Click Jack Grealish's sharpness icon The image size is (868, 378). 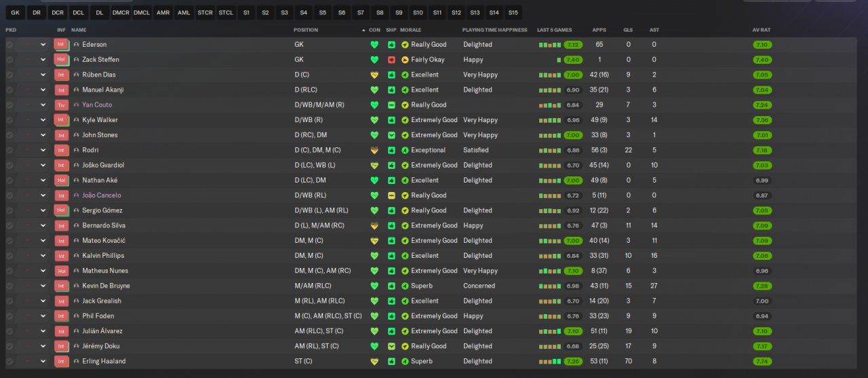click(391, 301)
